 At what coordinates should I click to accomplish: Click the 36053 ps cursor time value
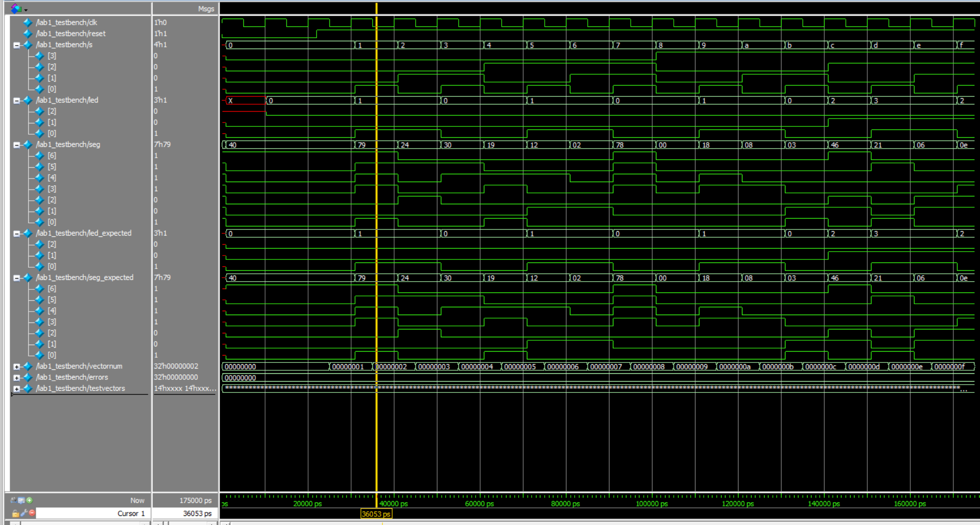197,513
